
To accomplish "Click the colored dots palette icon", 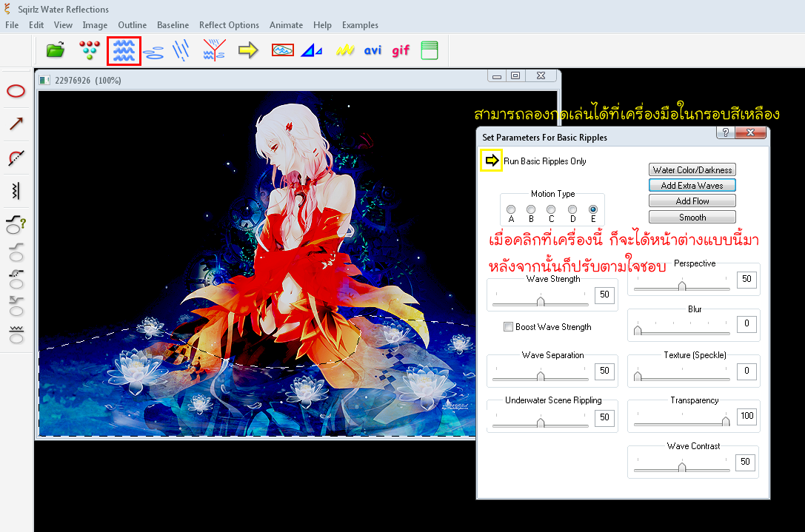I will pyautogui.click(x=90, y=50).
